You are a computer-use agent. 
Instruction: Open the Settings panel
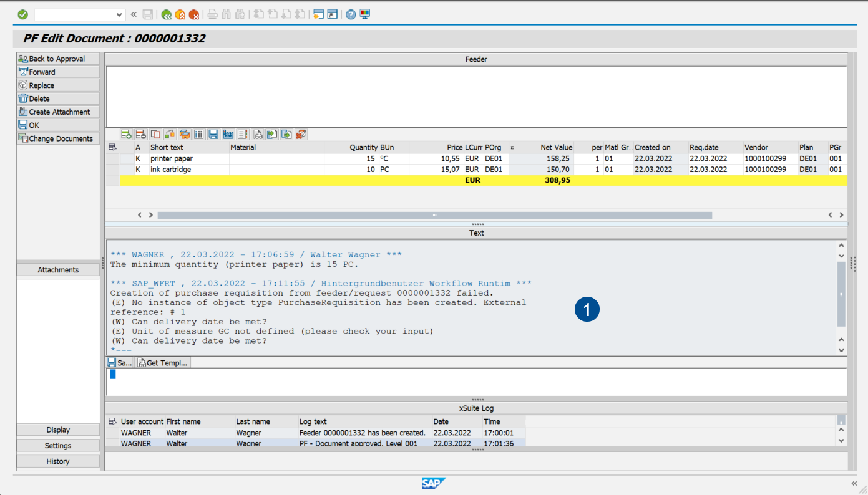click(x=57, y=445)
